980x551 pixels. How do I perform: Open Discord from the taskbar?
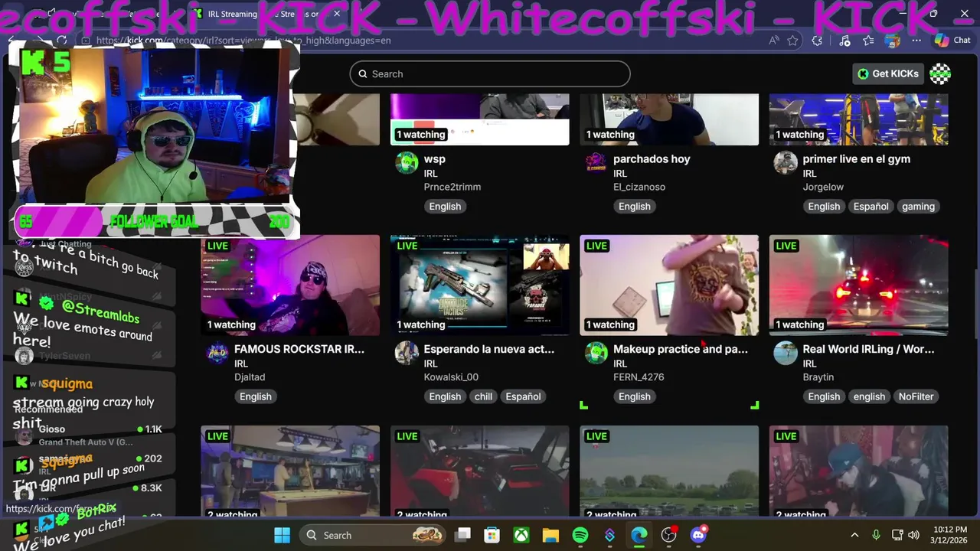698,535
